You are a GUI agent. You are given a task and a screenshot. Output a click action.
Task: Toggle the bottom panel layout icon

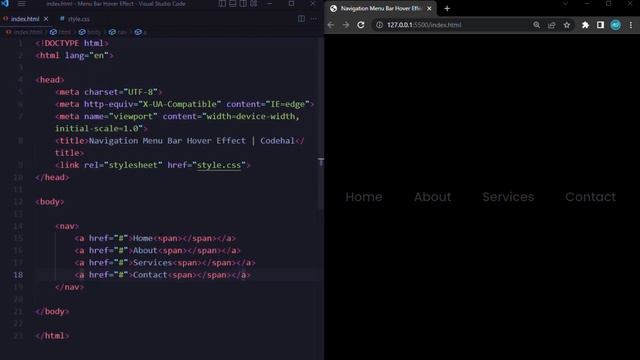233,4
